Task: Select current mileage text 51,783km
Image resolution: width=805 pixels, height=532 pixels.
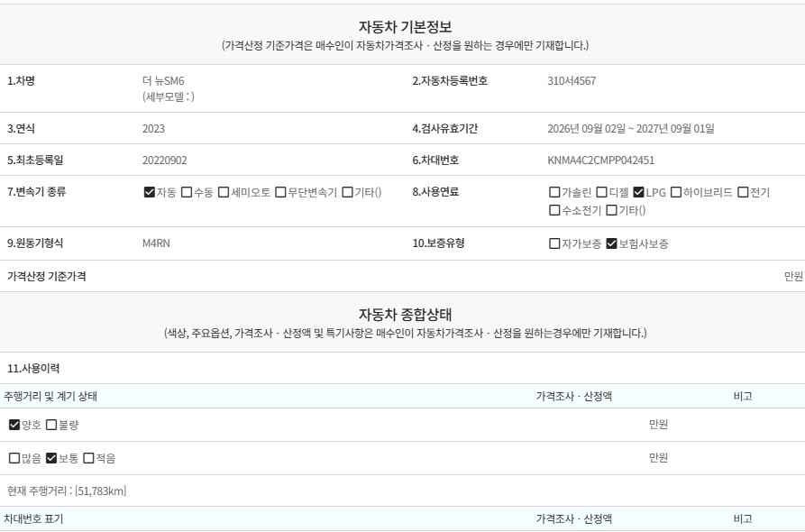Action: coord(101,491)
